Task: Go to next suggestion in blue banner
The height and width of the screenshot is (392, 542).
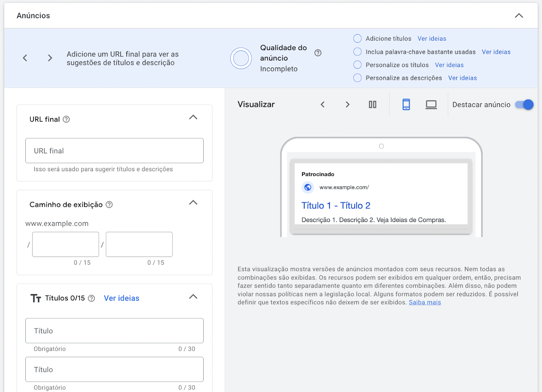Action: pos(50,58)
